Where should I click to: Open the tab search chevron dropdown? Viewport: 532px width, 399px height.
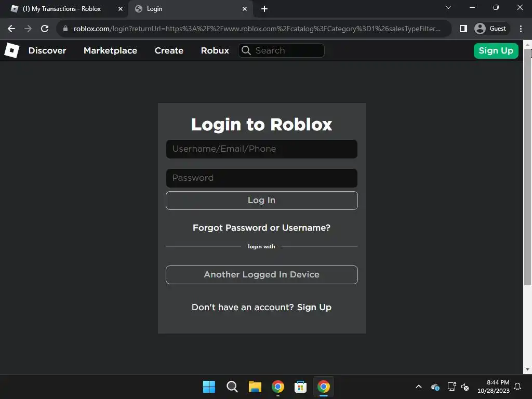448,7
